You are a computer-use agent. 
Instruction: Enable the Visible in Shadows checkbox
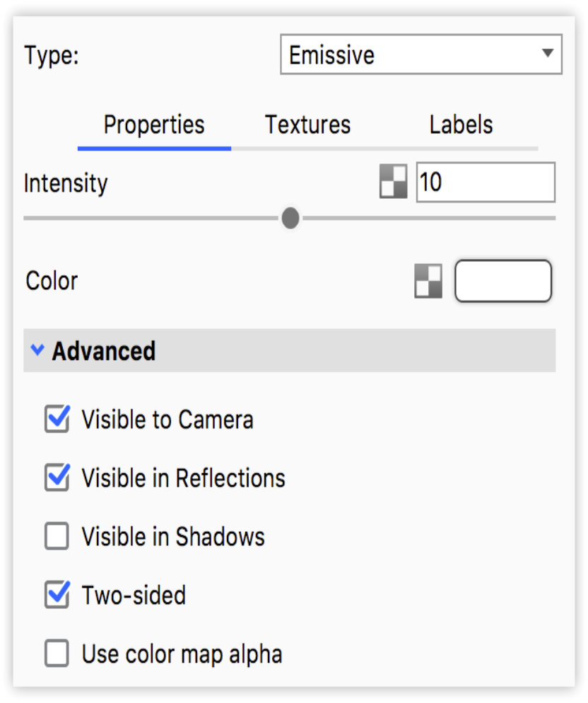click(x=57, y=537)
